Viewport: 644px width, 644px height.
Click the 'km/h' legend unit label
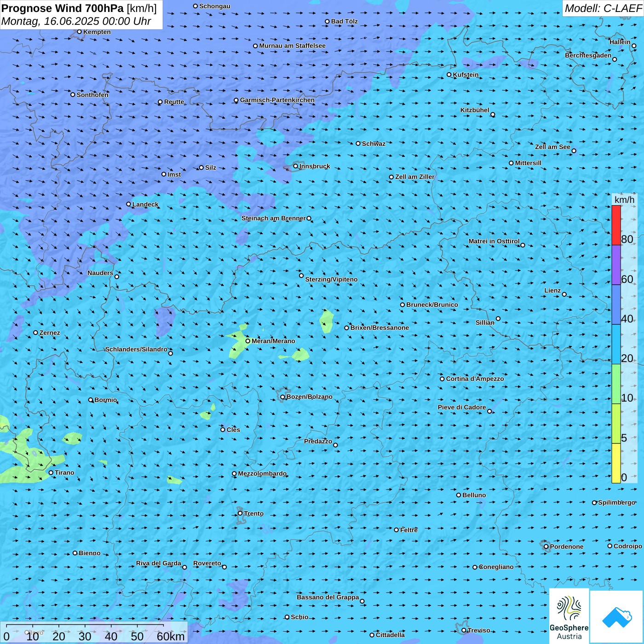click(624, 200)
